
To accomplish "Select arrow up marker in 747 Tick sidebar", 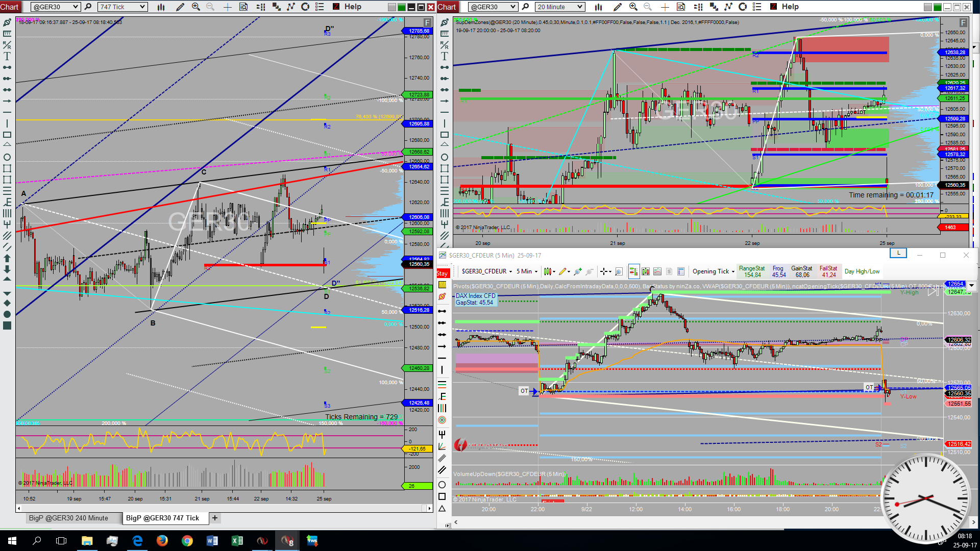I will 7,258.
